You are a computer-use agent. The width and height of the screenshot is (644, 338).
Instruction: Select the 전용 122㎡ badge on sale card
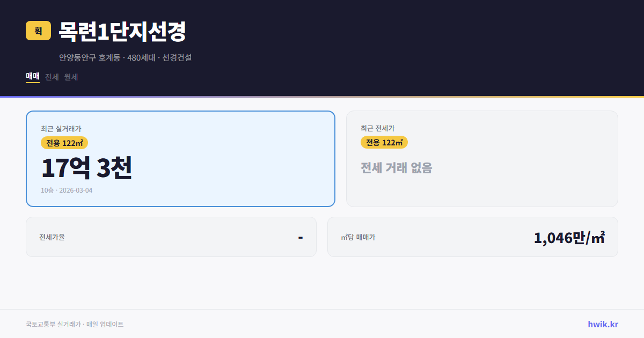click(64, 143)
